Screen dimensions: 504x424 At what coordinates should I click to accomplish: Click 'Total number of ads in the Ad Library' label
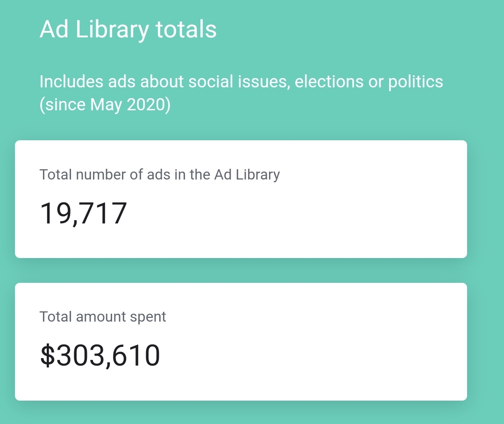point(160,175)
